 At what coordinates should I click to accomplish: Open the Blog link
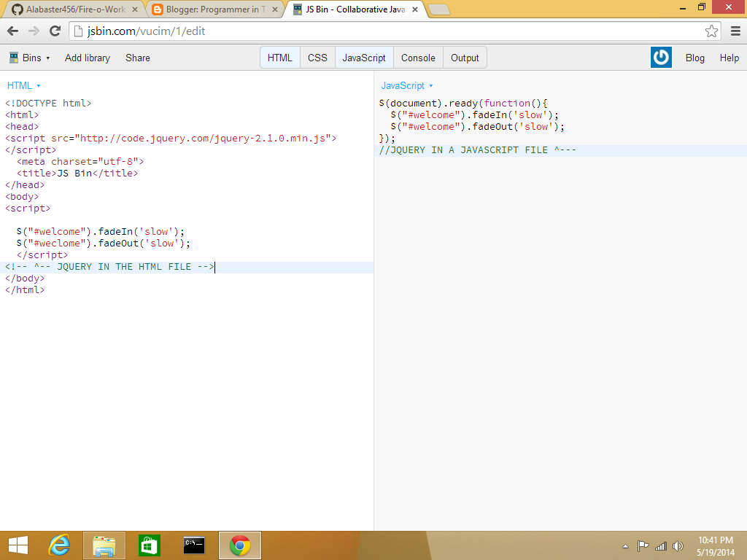coord(694,58)
